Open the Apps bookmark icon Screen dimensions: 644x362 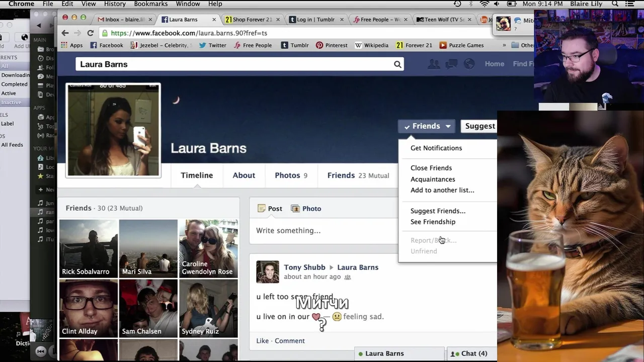(x=64, y=45)
